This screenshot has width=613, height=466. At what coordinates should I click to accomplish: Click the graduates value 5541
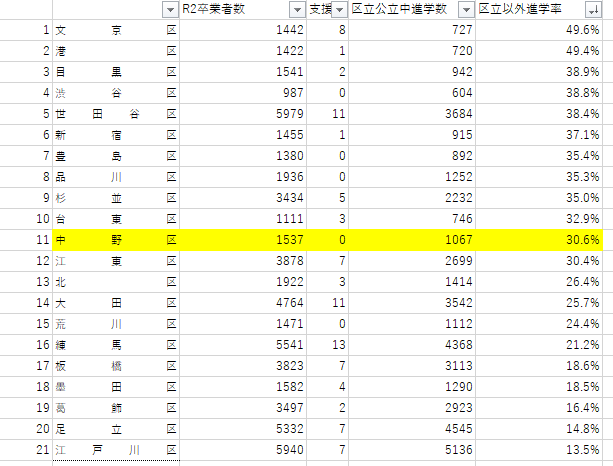(243, 345)
